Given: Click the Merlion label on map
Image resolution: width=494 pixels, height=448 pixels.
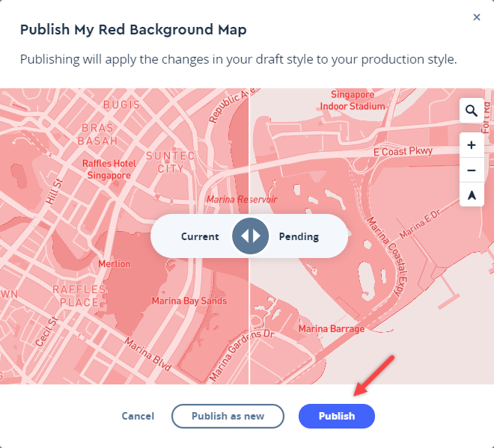Looking at the screenshot, I should coord(115,264).
